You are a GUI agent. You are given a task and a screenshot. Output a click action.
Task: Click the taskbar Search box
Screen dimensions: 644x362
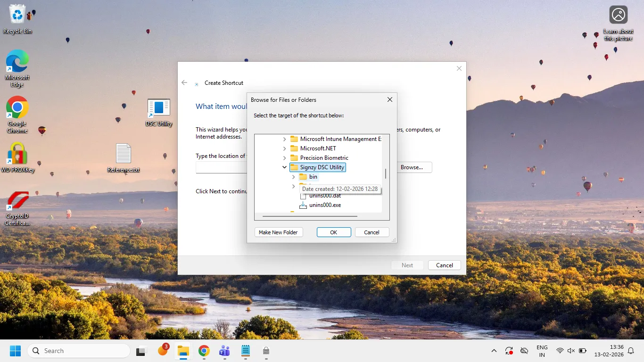click(x=79, y=351)
